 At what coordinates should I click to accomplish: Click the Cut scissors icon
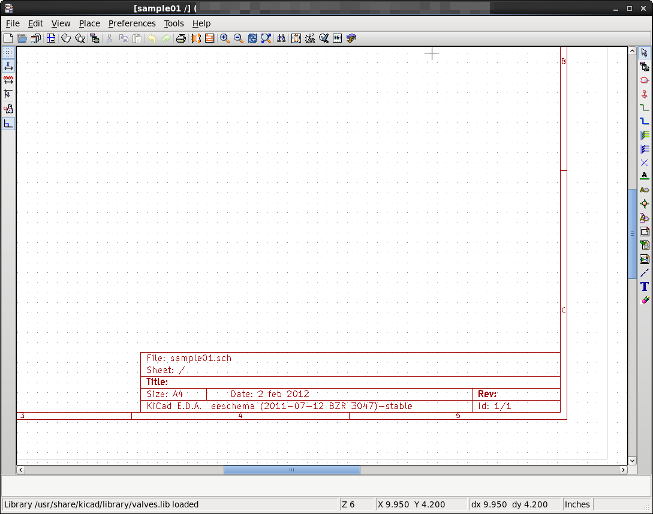(x=110, y=38)
